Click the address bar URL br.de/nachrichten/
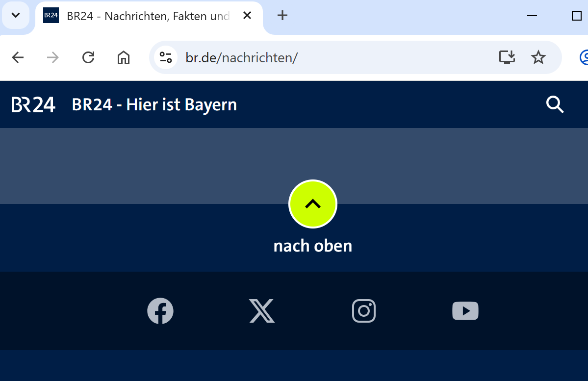 241,58
